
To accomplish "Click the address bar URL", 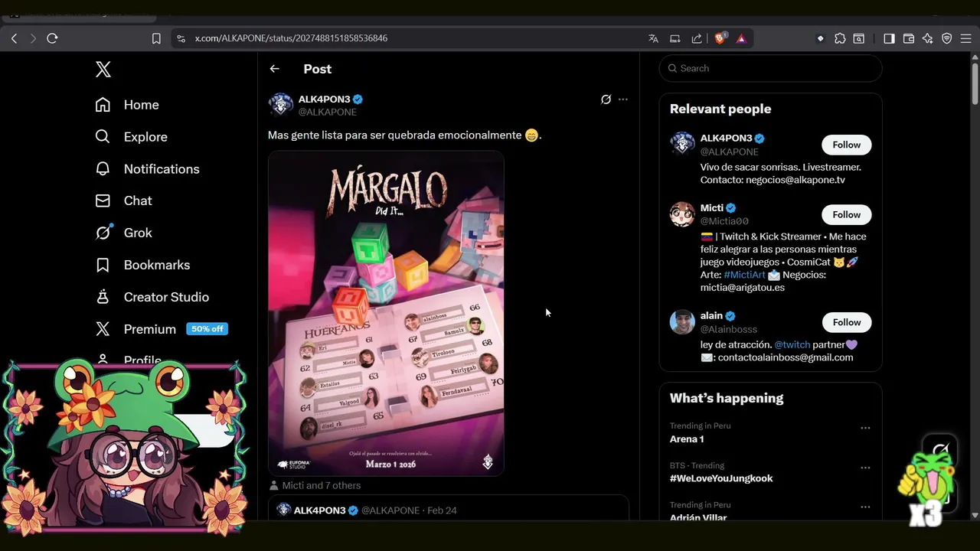I will [x=291, y=38].
